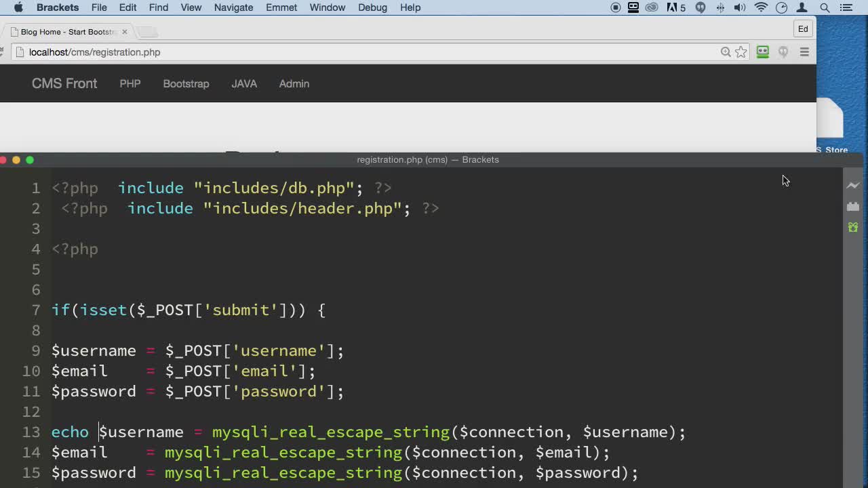This screenshot has width=868, height=488.
Task: Click the RoboForm robot icon in the menu bar
Action: coord(633,7)
